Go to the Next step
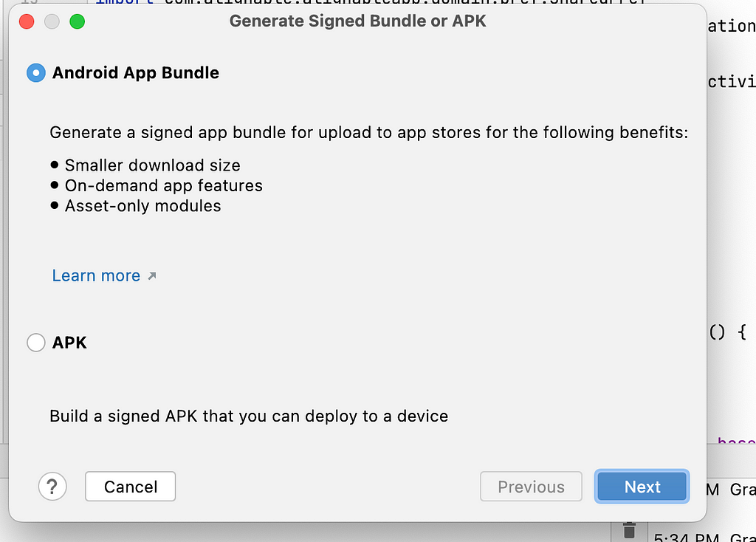The image size is (756, 542). pyautogui.click(x=642, y=487)
